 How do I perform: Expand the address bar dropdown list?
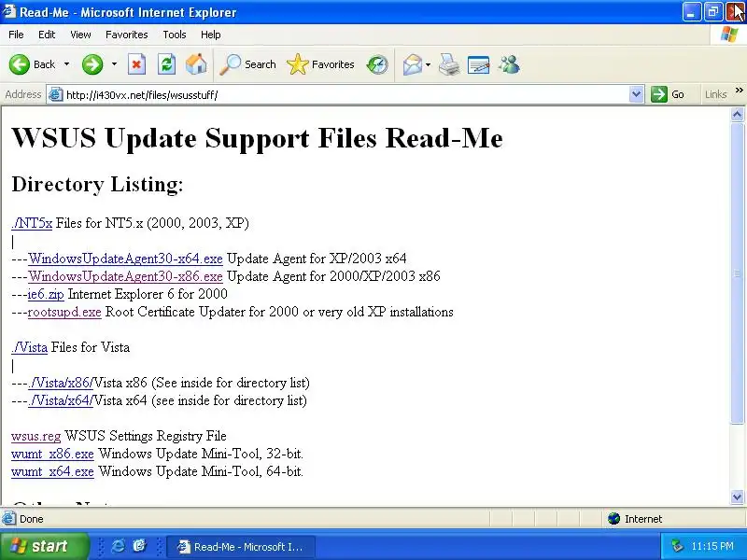tap(636, 94)
